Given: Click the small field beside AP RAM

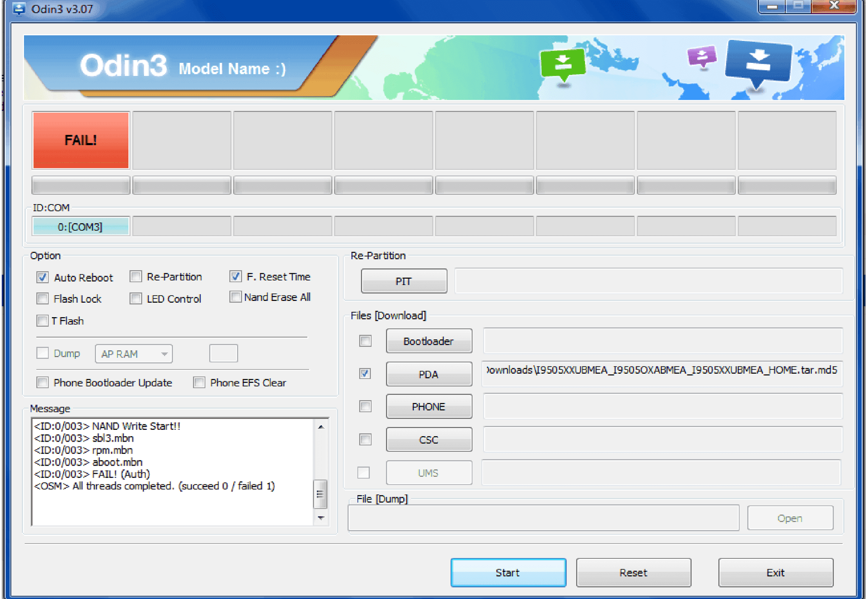Looking at the screenshot, I should (223, 353).
